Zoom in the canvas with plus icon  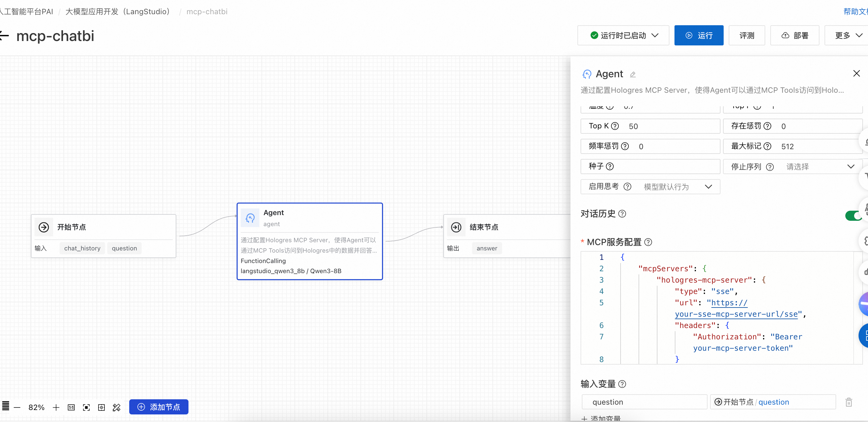tap(56, 407)
